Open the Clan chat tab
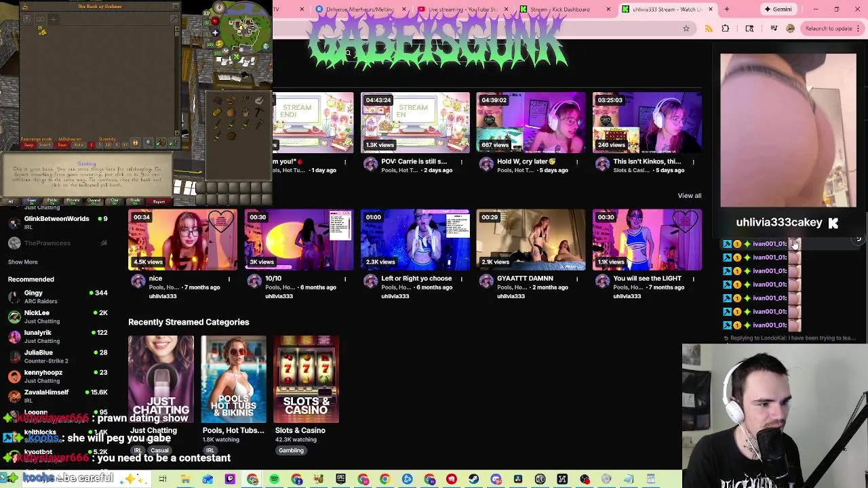The width and height of the screenshot is (868, 488). (x=115, y=201)
